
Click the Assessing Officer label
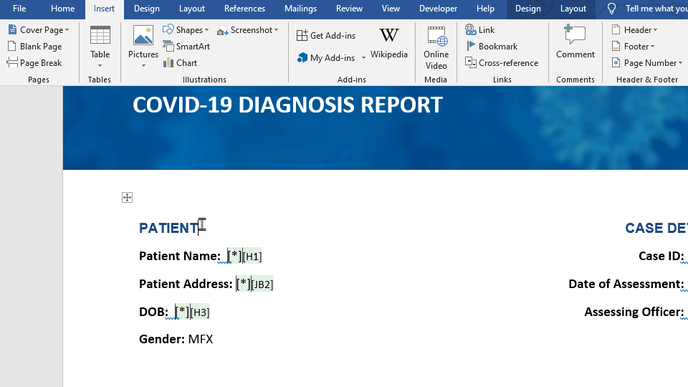pos(634,312)
